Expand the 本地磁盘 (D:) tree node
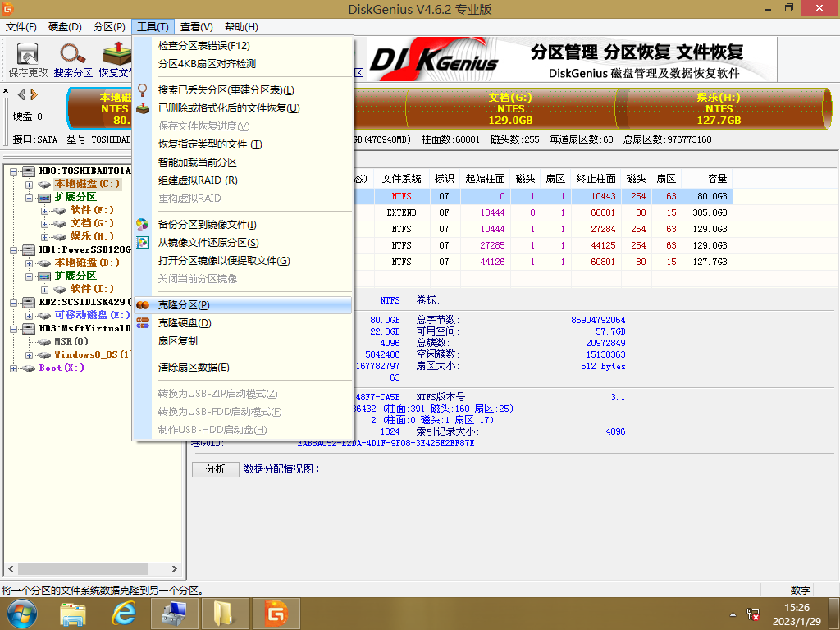Screen dimensions: 840x630 click(29, 263)
